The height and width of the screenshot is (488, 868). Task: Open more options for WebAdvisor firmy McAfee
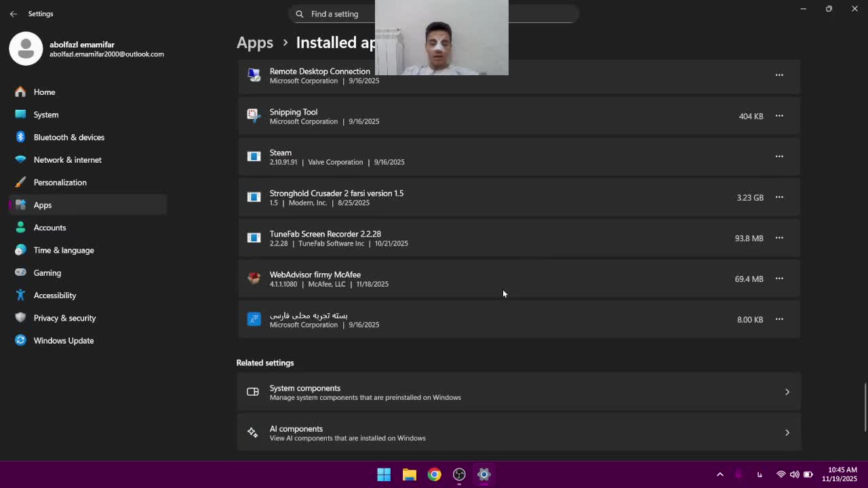tap(779, 279)
